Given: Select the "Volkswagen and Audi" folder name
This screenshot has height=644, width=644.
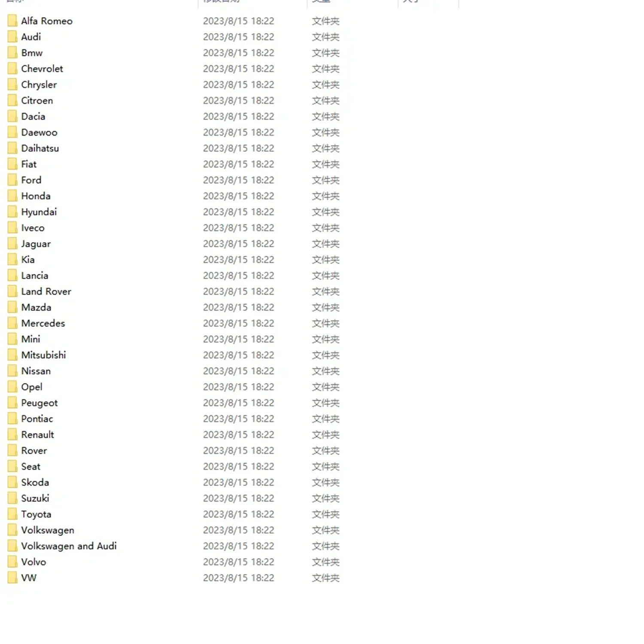Looking at the screenshot, I should [x=69, y=546].
